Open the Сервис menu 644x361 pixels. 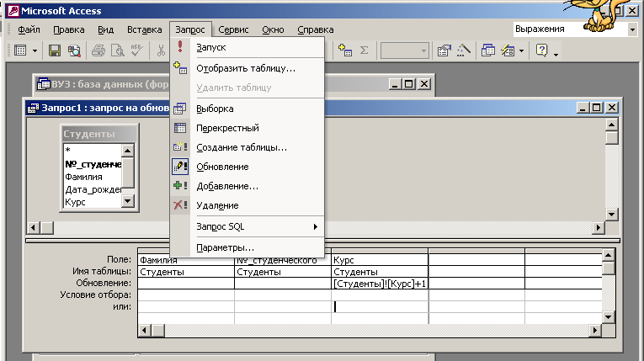(233, 29)
